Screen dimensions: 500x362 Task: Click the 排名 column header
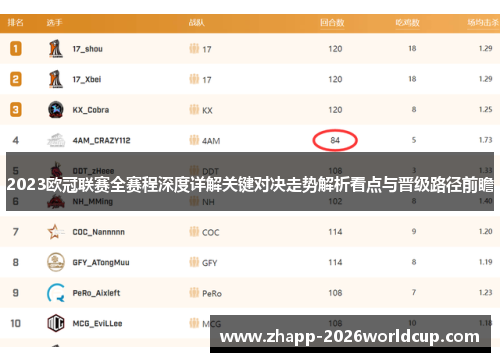click(15, 23)
